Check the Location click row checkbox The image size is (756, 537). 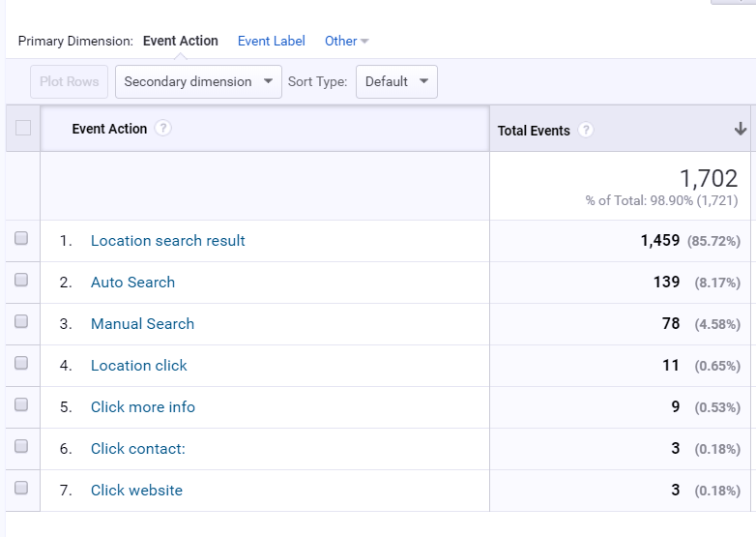click(21, 363)
